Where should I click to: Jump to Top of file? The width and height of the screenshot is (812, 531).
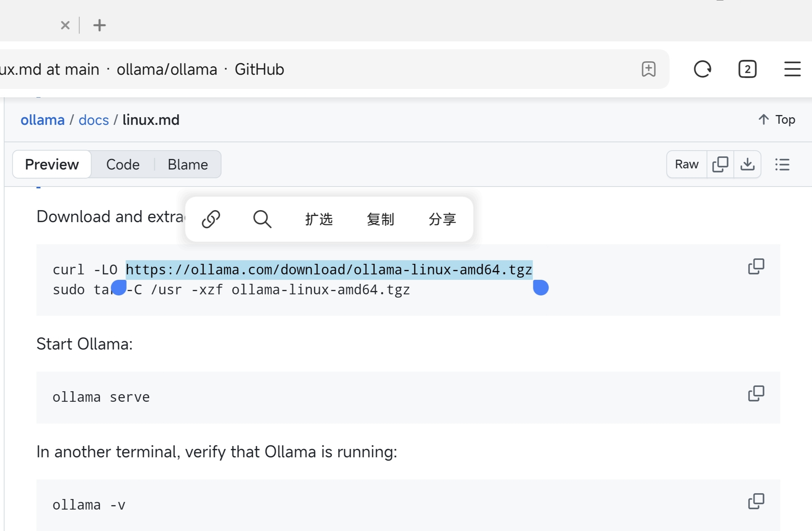point(777,119)
